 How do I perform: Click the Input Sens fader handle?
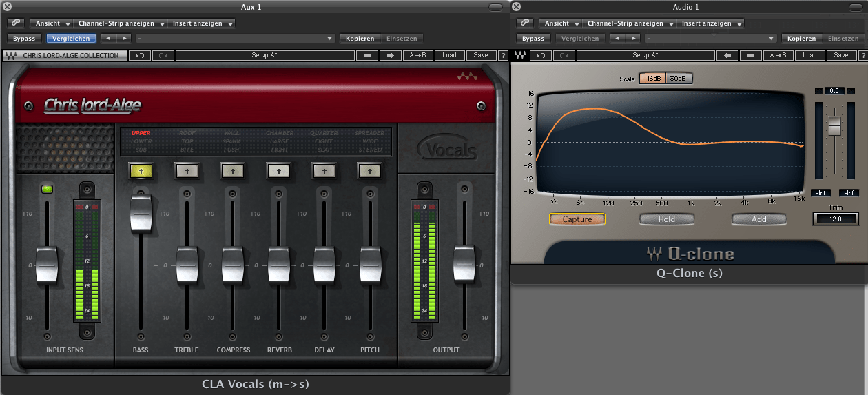tap(47, 265)
